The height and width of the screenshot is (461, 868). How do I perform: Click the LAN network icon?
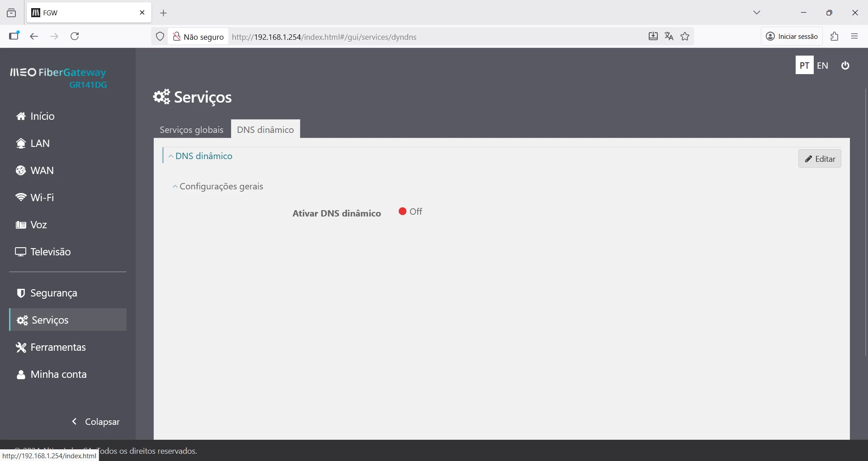tap(21, 143)
